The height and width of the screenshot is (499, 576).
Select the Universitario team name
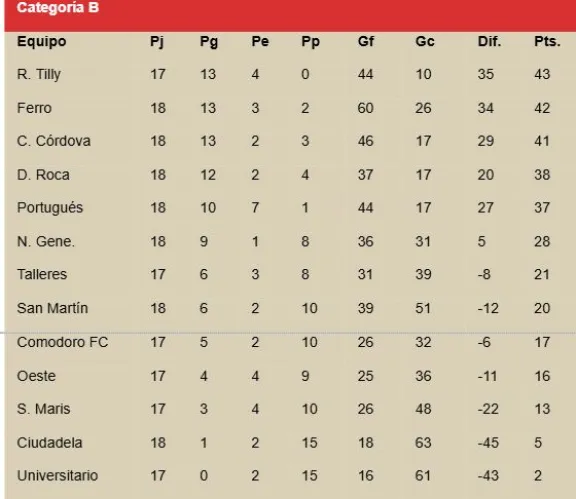[x=57, y=475]
